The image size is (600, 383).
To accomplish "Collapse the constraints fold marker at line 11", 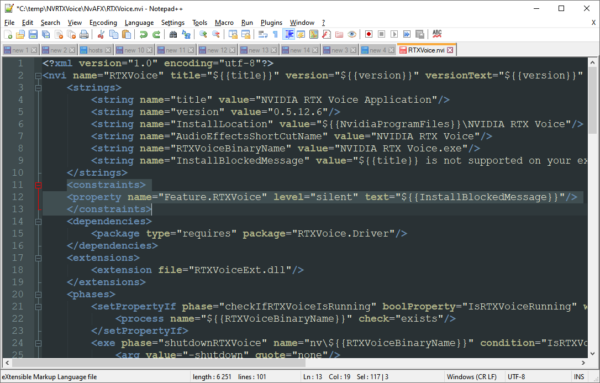I will (x=38, y=185).
